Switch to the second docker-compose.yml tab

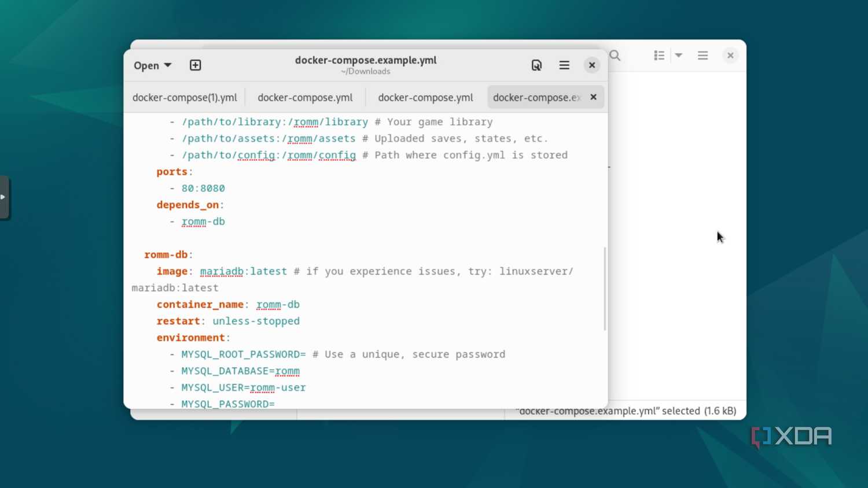305,97
